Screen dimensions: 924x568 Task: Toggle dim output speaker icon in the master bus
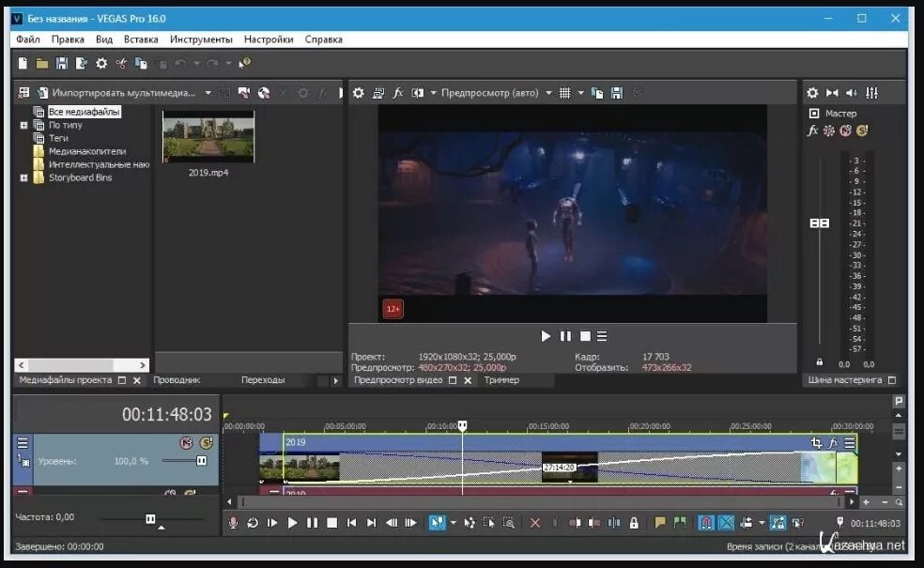852,93
